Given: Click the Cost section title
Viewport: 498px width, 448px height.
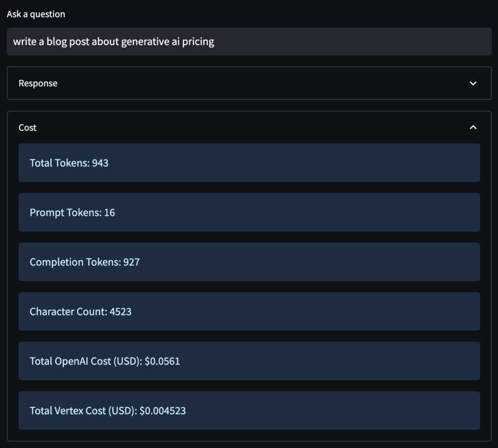Looking at the screenshot, I should [x=28, y=128].
